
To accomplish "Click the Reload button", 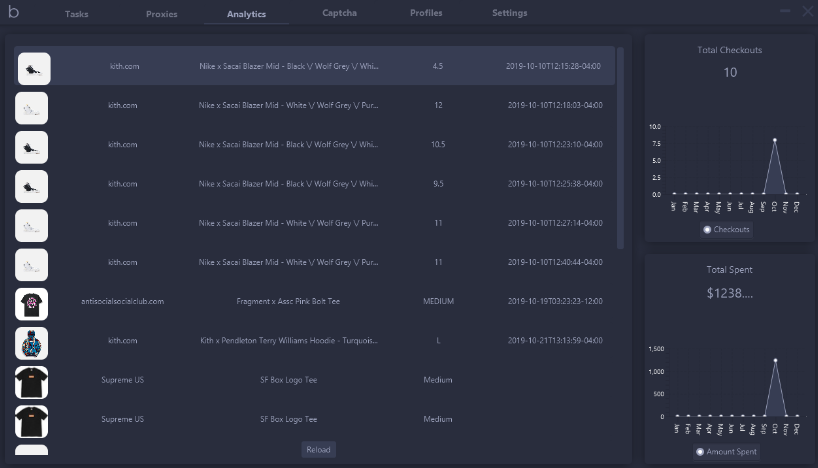I will click(318, 450).
